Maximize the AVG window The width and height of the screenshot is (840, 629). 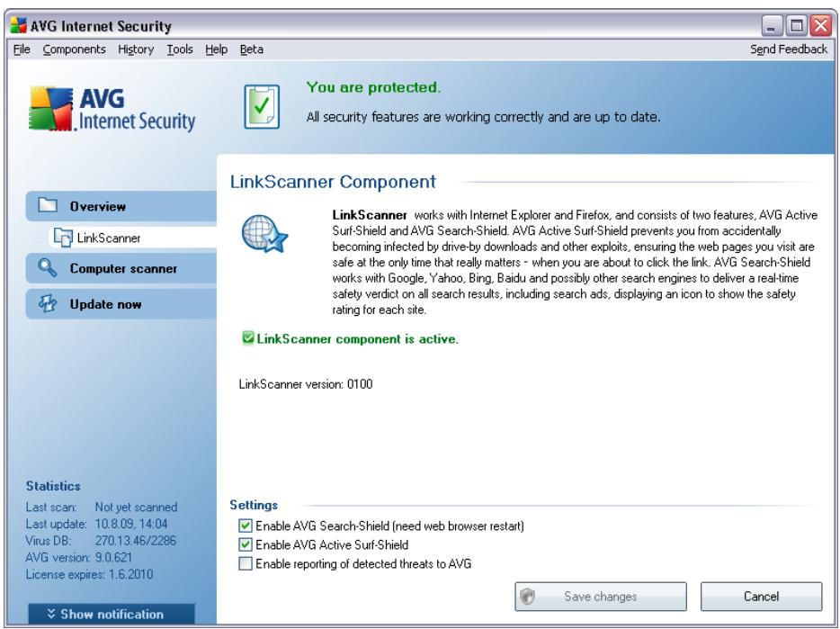pos(797,26)
